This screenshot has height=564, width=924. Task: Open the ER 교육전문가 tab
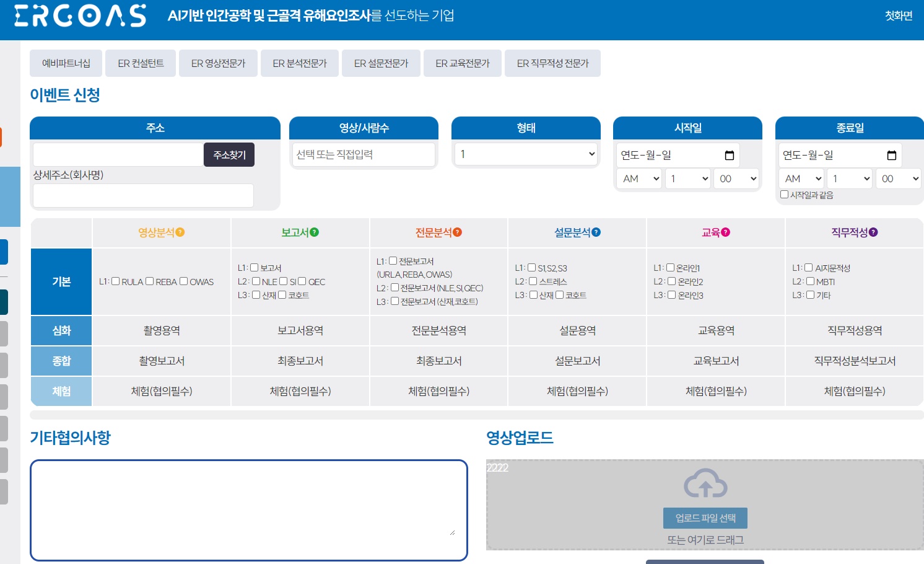(463, 63)
